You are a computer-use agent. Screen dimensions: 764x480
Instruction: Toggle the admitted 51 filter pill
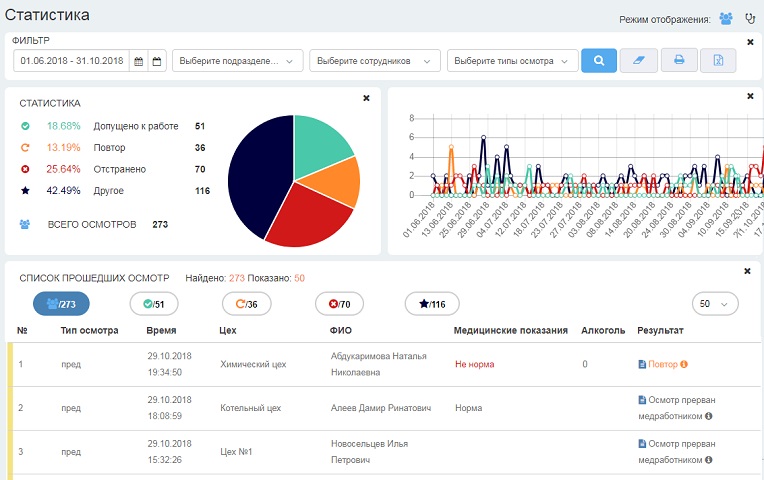point(154,304)
